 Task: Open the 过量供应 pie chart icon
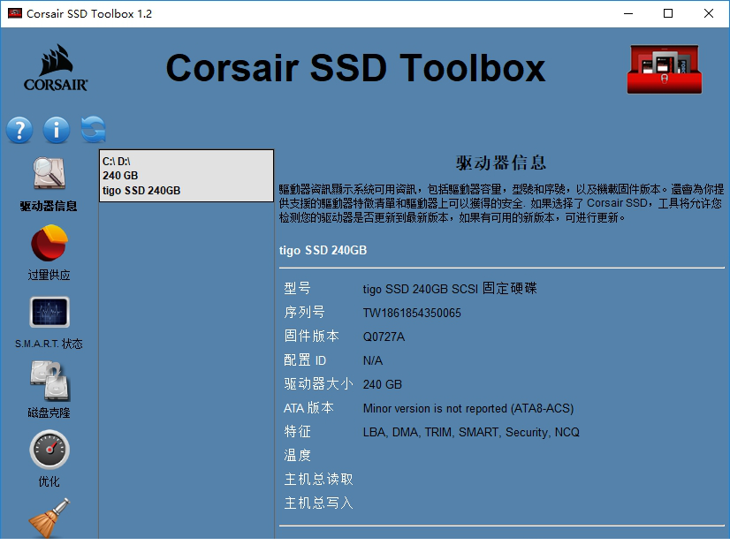(49, 242)
